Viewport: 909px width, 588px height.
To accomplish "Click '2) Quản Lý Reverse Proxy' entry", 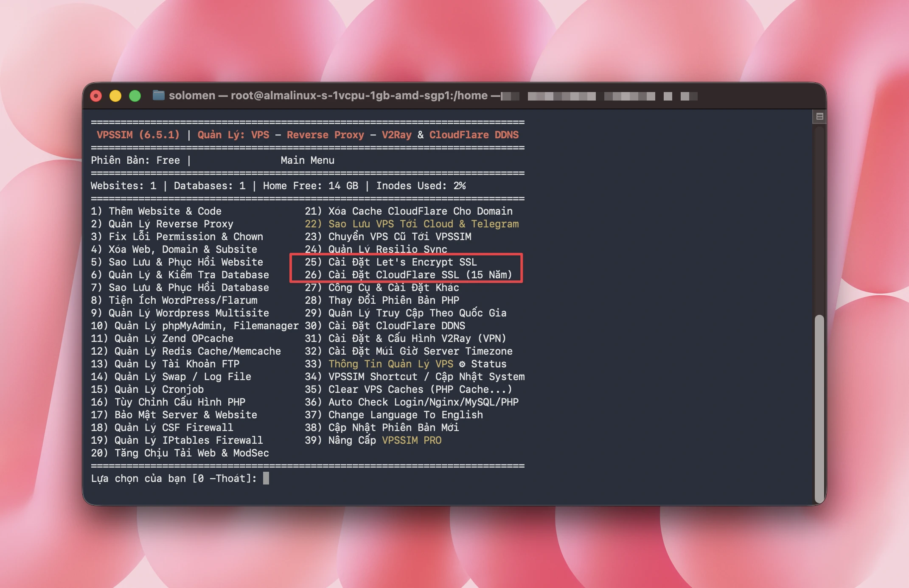I will click(x=162, y=224).
